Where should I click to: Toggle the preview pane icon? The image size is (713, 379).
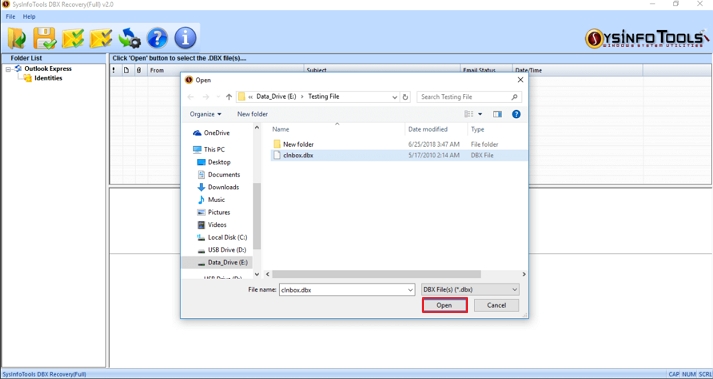(x=497, y=114)
